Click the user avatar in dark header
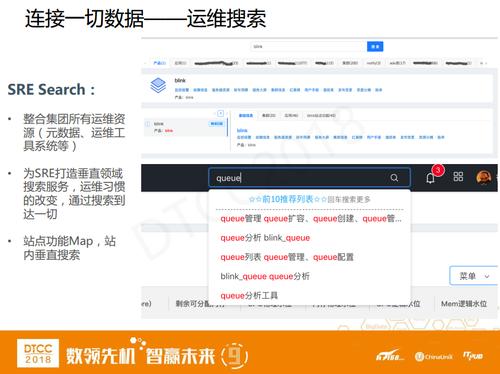Viewport: 500px width, 374px height. tap(484, 177)
